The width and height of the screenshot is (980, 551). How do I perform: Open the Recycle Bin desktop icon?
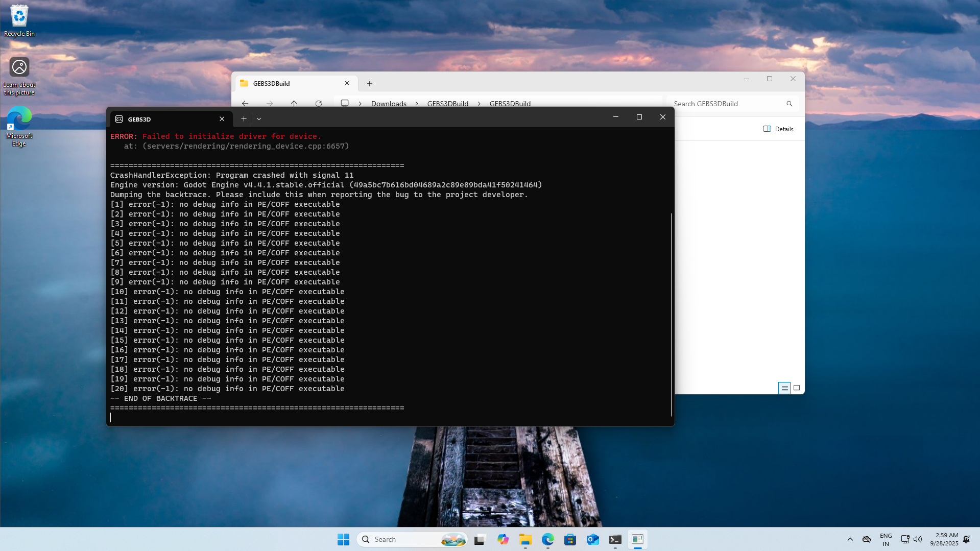click(x=19, y=20)
